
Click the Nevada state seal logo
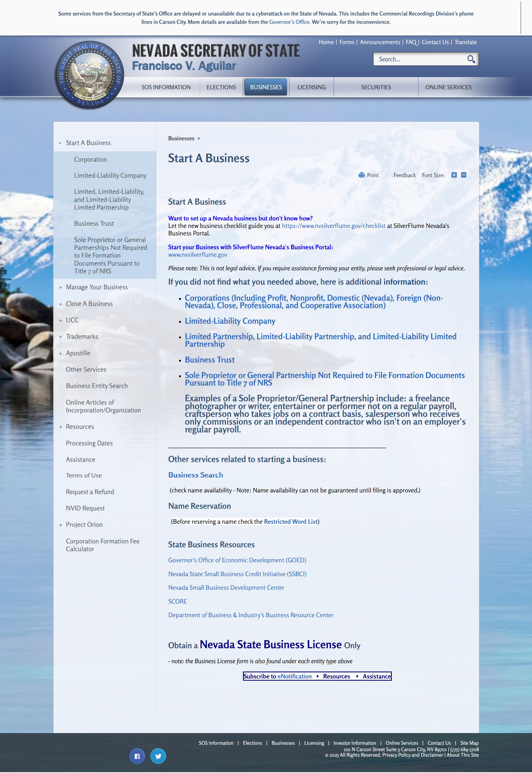[90, 75]
